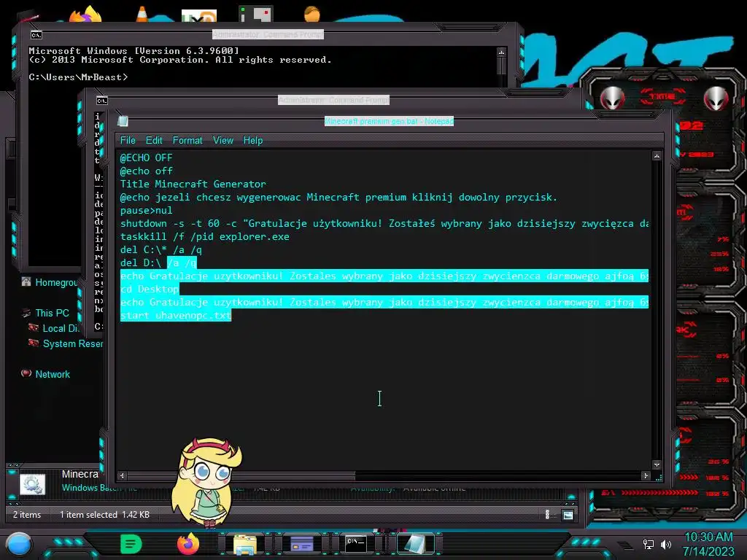Screen dimensions: 747x560
Task: Switch to Notepad taskbar button
Action: 415,544
